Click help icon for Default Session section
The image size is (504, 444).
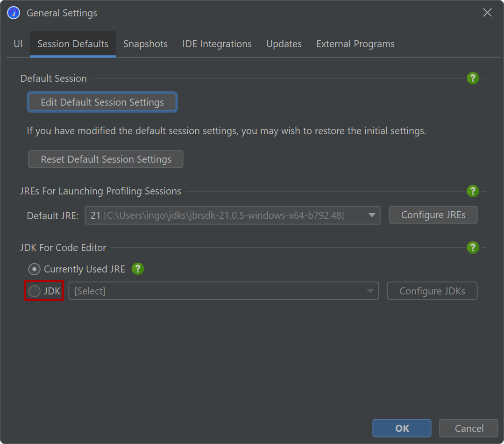(x=473, y=78)
